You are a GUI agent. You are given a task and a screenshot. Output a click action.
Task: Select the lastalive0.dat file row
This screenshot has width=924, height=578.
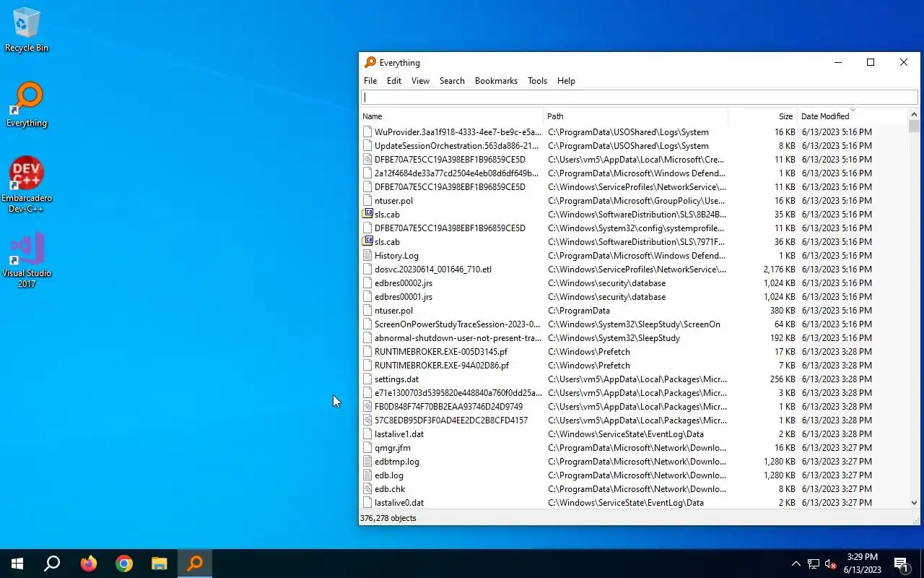(x=634, y=503)
